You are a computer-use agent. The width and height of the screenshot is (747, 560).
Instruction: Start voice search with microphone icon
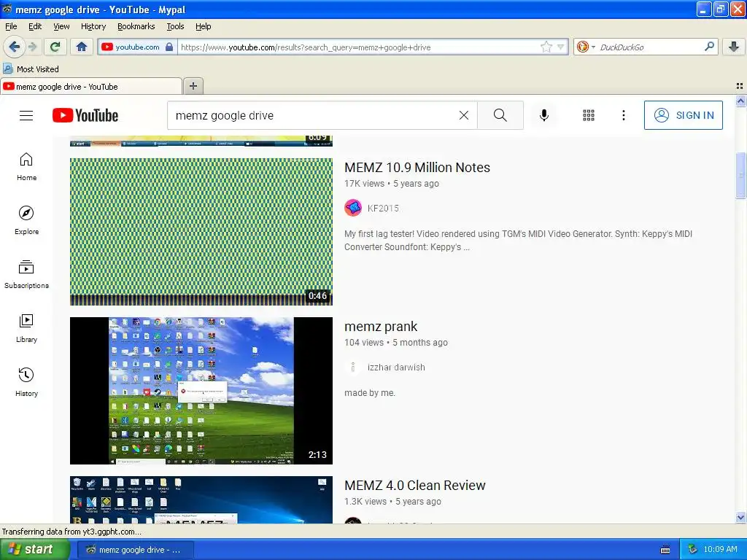tap(544, 115)
